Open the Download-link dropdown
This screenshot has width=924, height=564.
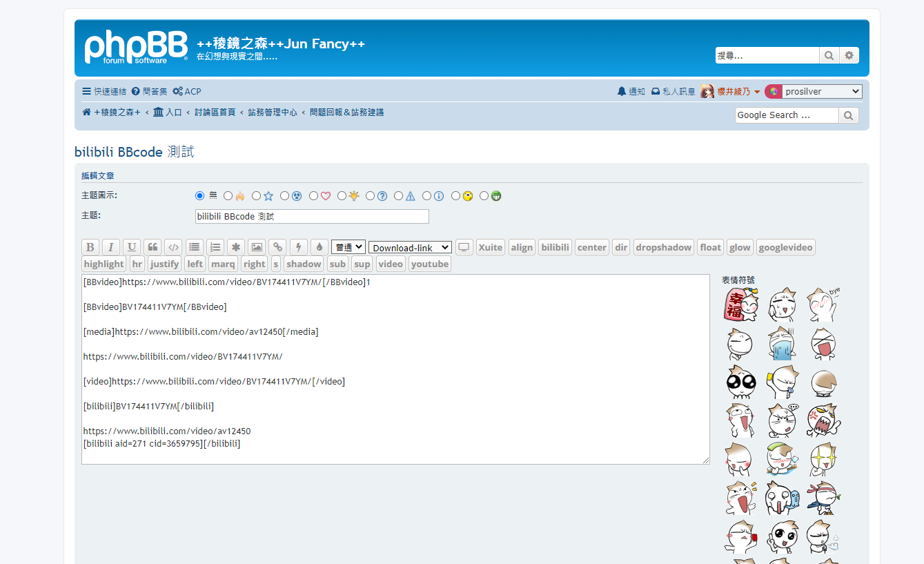pyautogui.click(x=411, y=248)
